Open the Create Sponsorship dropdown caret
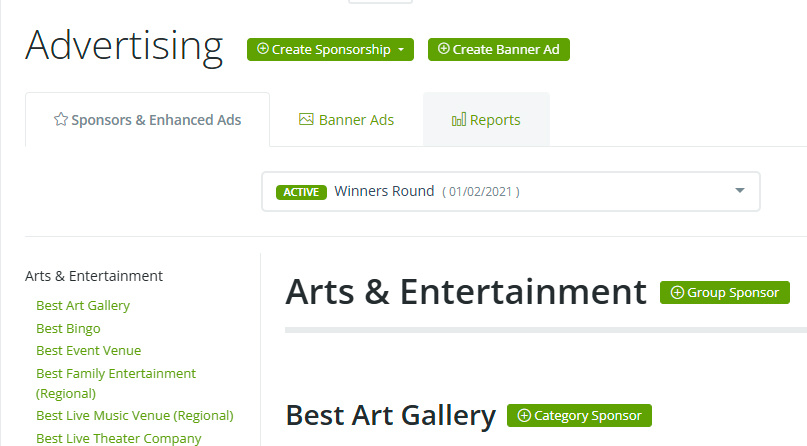Viewport: 807px width, 446px height. 401,50
